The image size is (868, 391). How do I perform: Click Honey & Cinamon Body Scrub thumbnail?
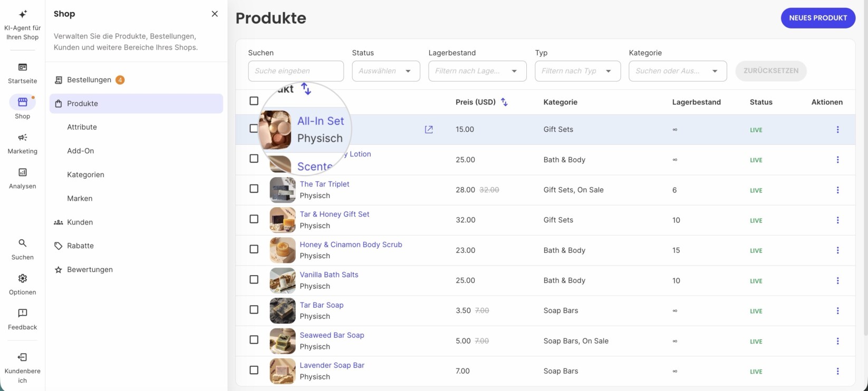283,250
